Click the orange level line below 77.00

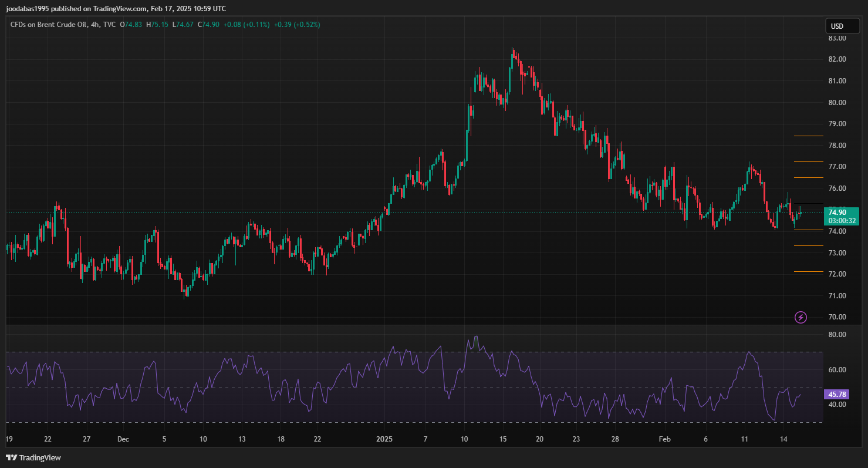tap(809, 177)
